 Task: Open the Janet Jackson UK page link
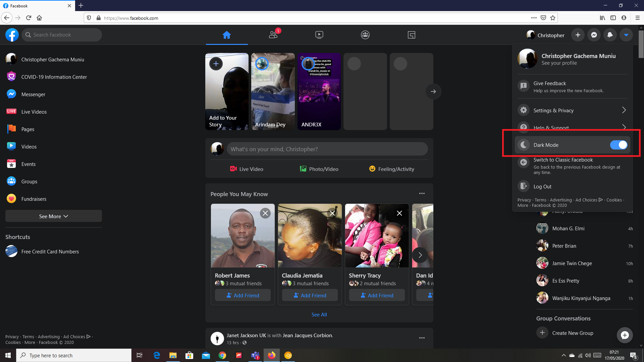pos(246,335)
